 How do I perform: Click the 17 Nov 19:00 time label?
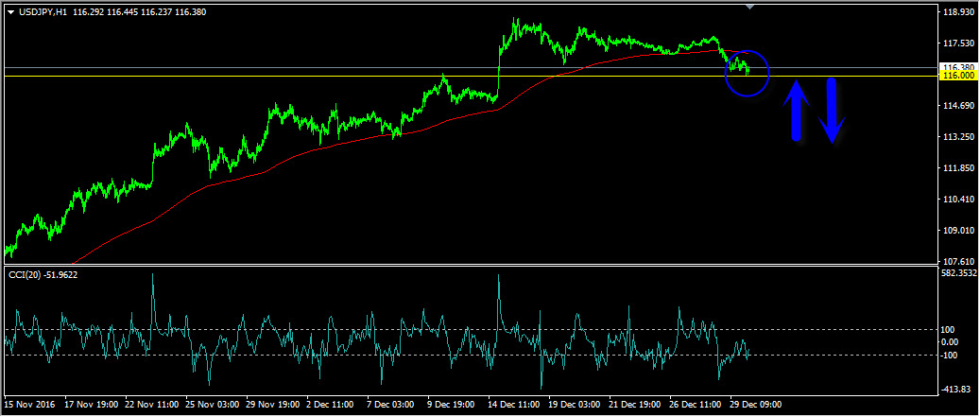pyautogui.click(x=90, y=405)
